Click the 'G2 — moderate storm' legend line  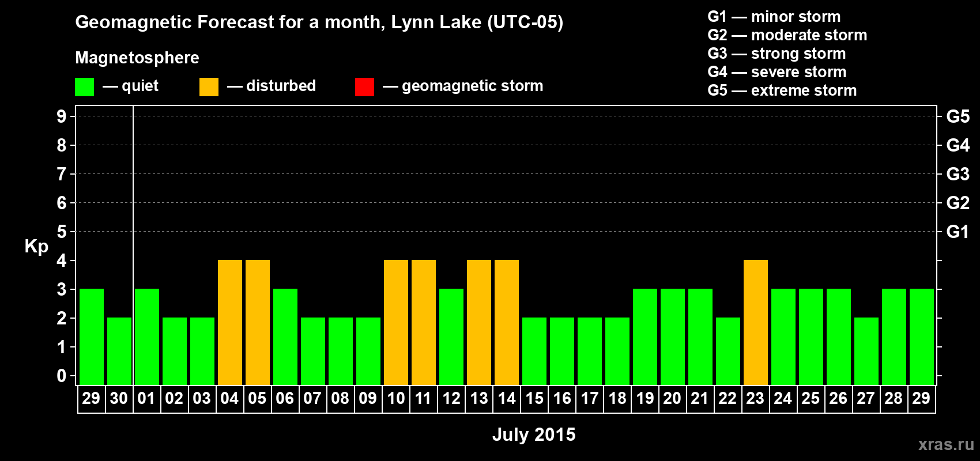[x=787, y=35]
